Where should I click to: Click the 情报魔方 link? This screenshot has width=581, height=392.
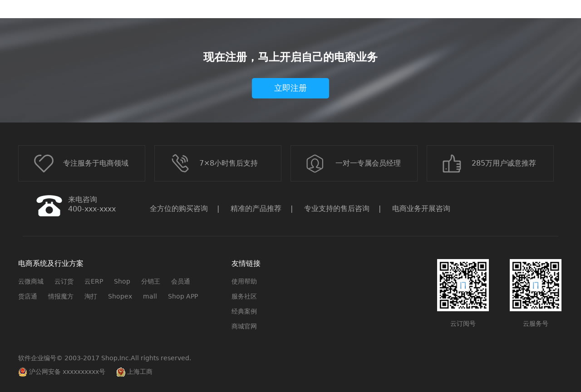tap(60, 296)
